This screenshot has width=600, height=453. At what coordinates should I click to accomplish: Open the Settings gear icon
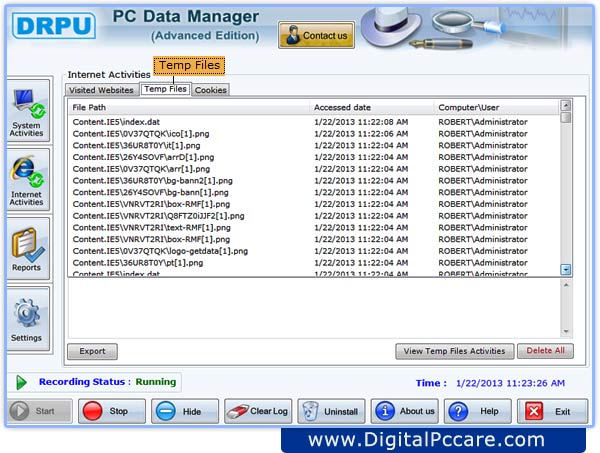click(x=27, y=319)
